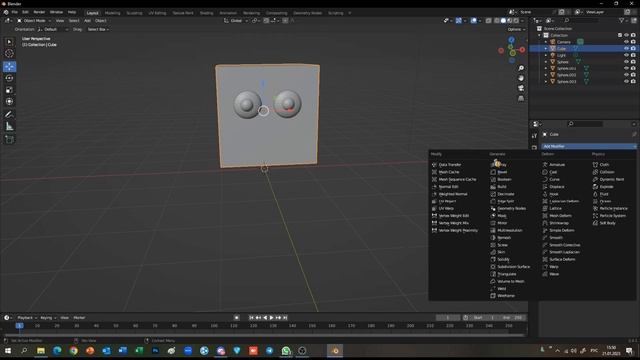Viewport: 640px width, 360px height.
Task: Add the Boolean modifier
Action: (x=504, y=179)
